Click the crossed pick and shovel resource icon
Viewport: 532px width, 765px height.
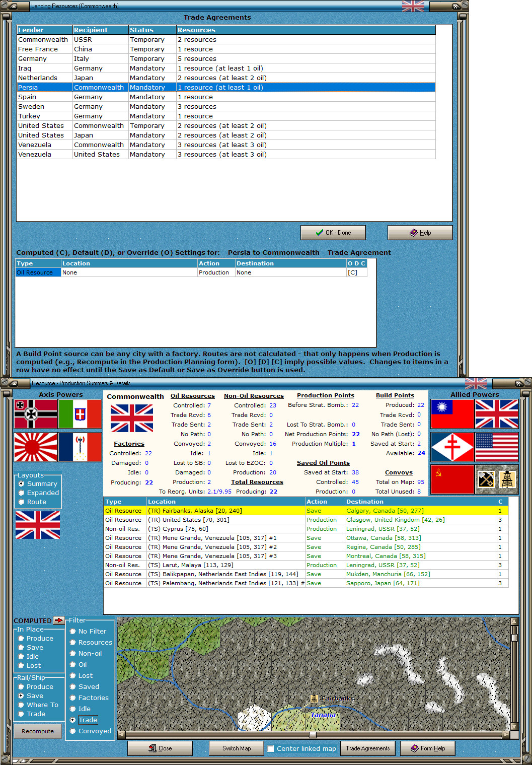point(486,479)
